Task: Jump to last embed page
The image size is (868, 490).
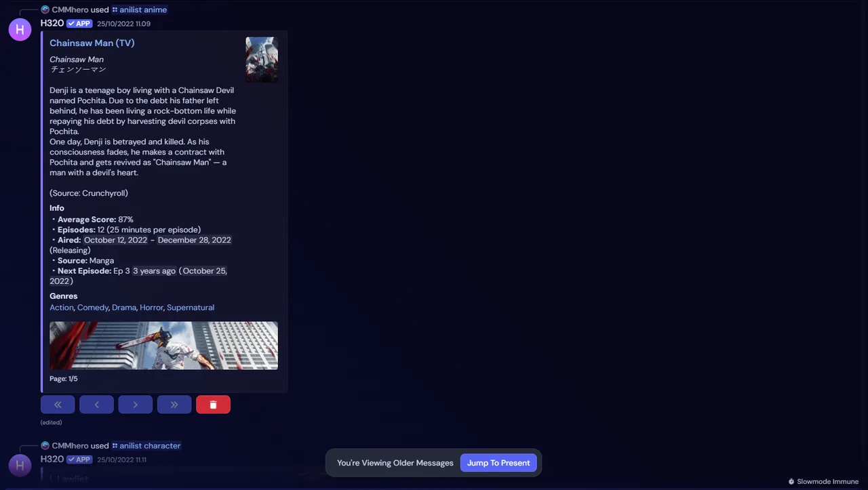Action: (x=174, y=405)
